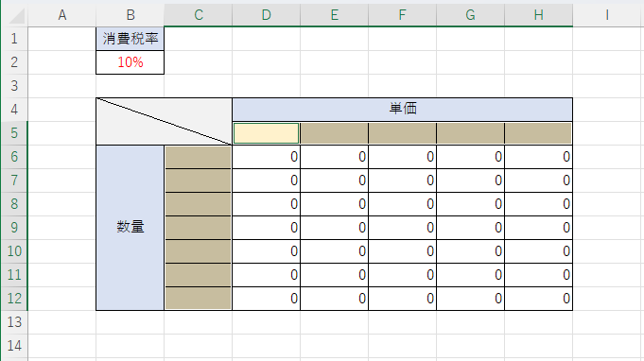Image resolution: width=644 pixels, height=361 pixels.
Task: Select row 3 header
Action: (x=14, y=86)
